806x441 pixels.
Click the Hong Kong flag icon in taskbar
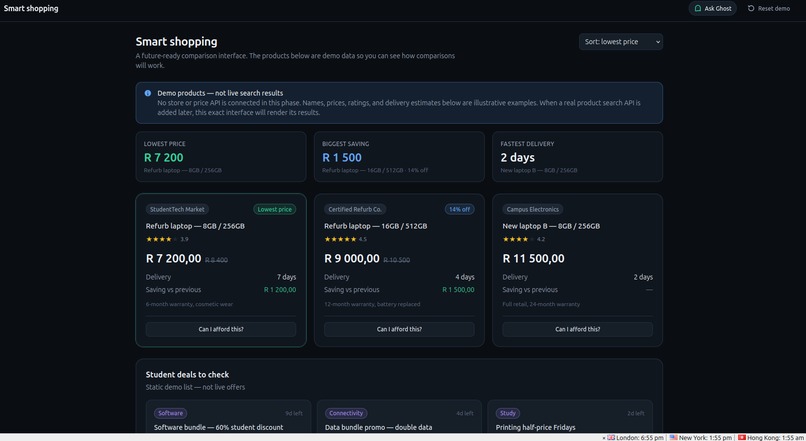[x=742, y=437]
